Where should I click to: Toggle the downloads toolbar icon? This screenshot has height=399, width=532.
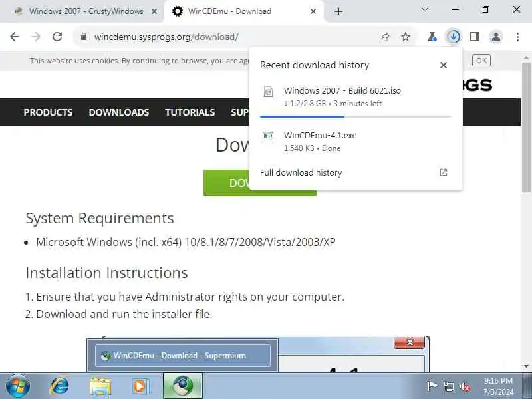pyautogui.click(x=454, y=37)
